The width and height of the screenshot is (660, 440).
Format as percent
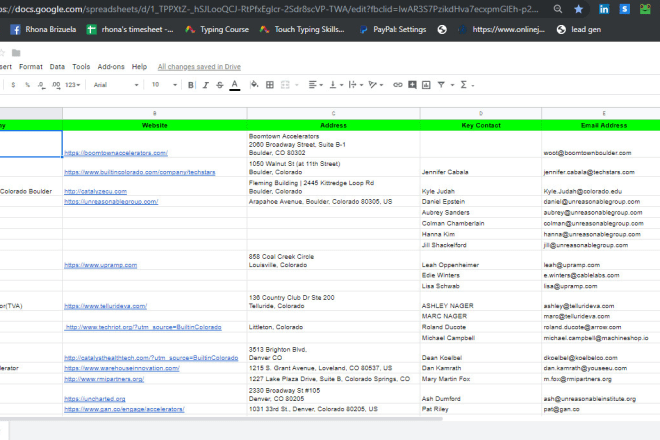coord(27,85)
